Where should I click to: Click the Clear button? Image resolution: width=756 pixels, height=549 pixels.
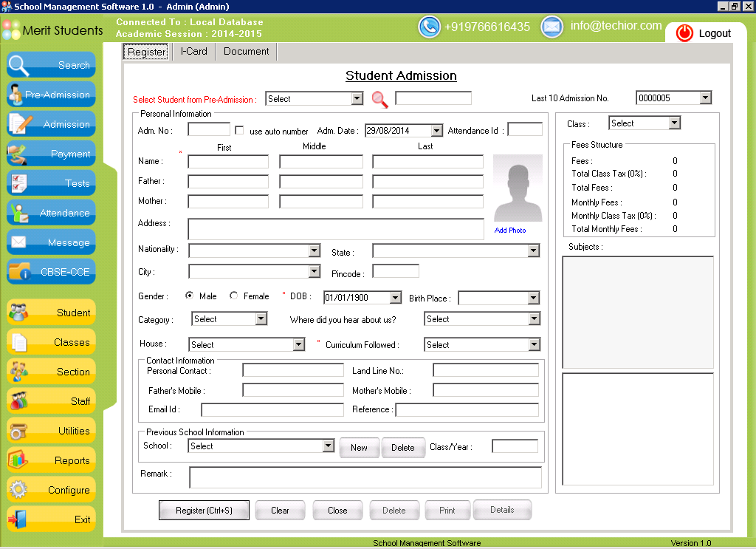[x=280, y=510]
